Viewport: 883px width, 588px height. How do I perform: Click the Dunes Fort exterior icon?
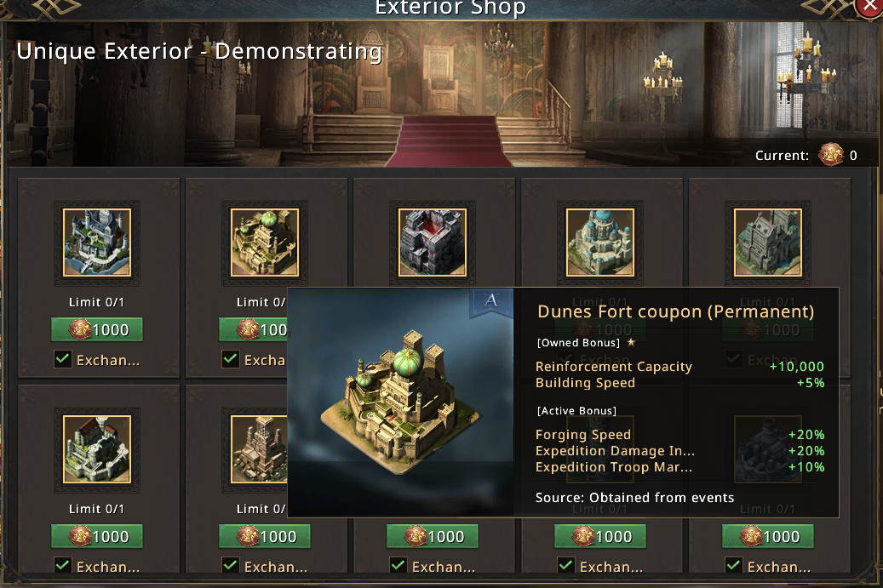click(x=264, y=243)
